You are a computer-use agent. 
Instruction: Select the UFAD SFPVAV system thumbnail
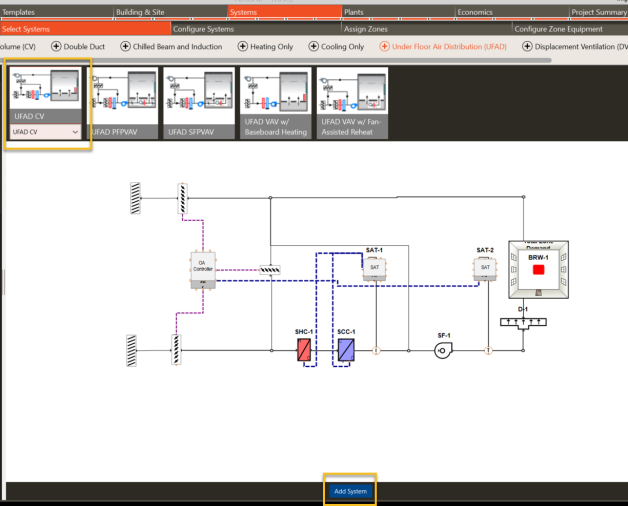click(199, 103)
